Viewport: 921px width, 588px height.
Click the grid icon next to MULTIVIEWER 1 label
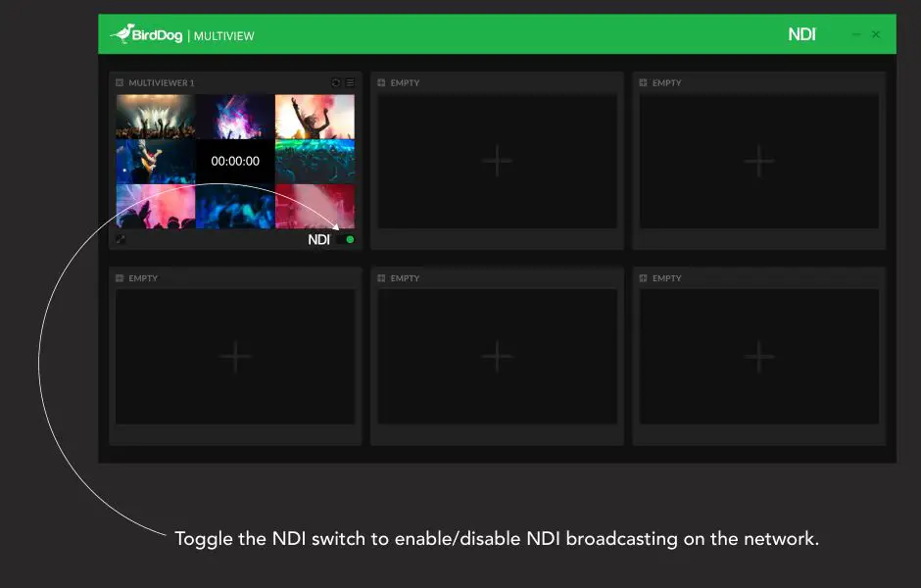(120, 82)
